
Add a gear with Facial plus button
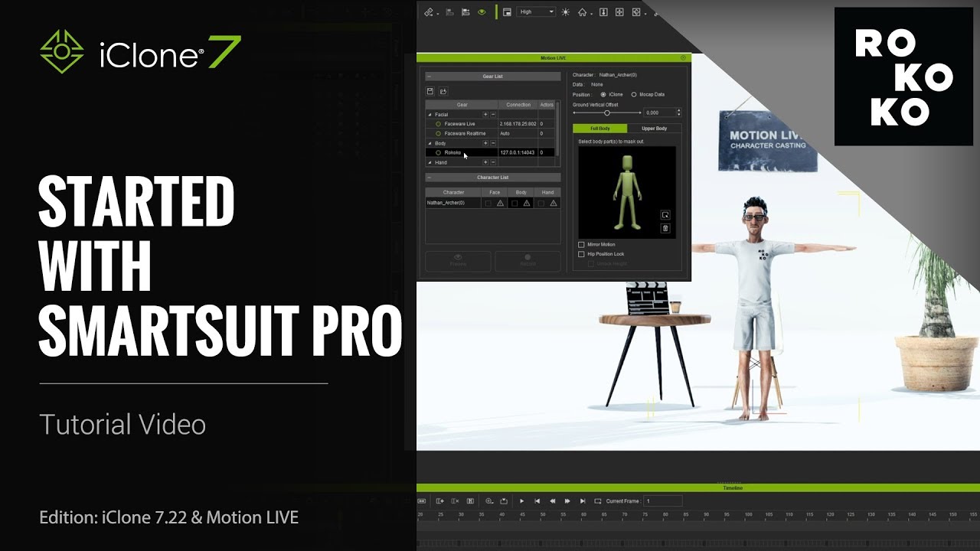(x=485, y=114)
